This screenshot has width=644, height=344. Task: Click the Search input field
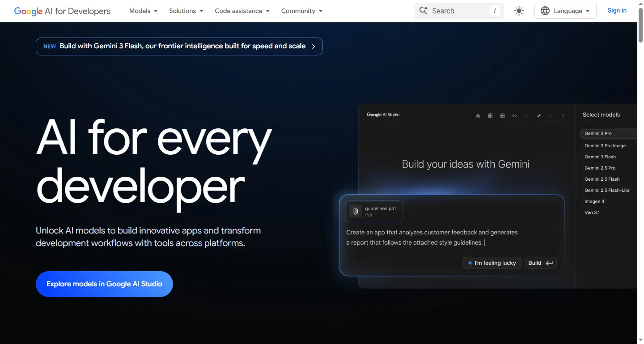pyautogui.click(x=459, y=11)
